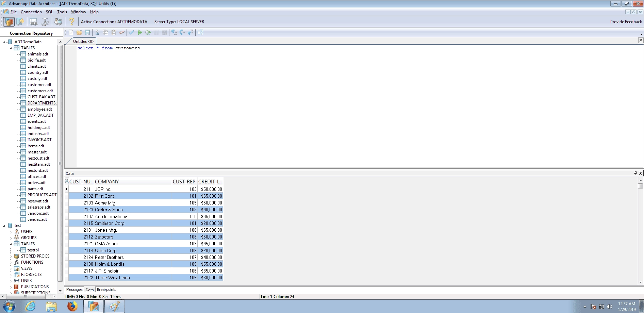Open the hammer and wrench tools icon
This screenshot has width=644, height=313.
click(x=45, y=22)
